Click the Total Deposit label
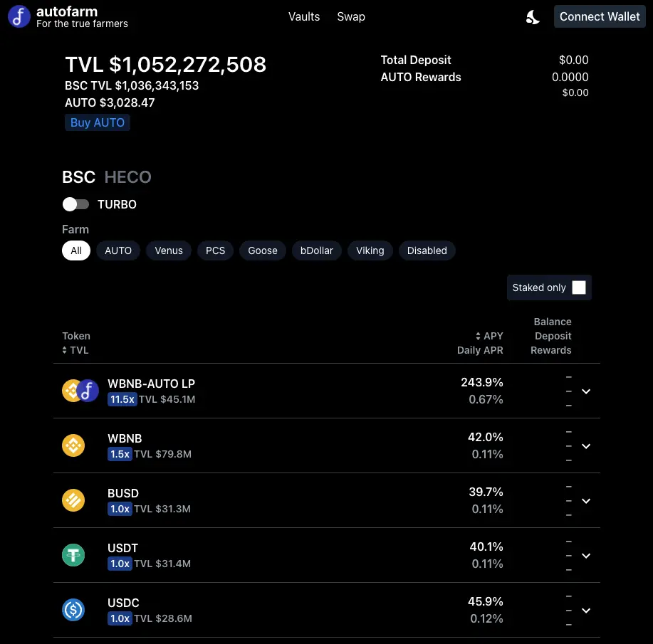This screenshot has width=653, height=644. click(x=416, y=60)
